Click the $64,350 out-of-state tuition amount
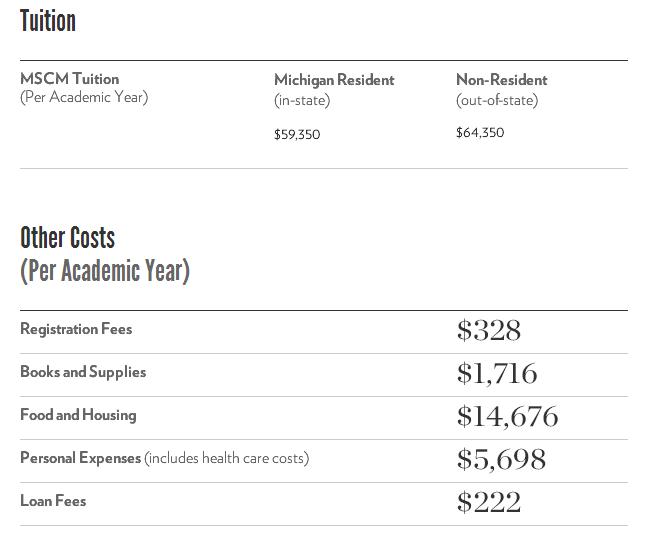This screenshot has width=648, height=538. pyautogui.click(x=480, y=133)
